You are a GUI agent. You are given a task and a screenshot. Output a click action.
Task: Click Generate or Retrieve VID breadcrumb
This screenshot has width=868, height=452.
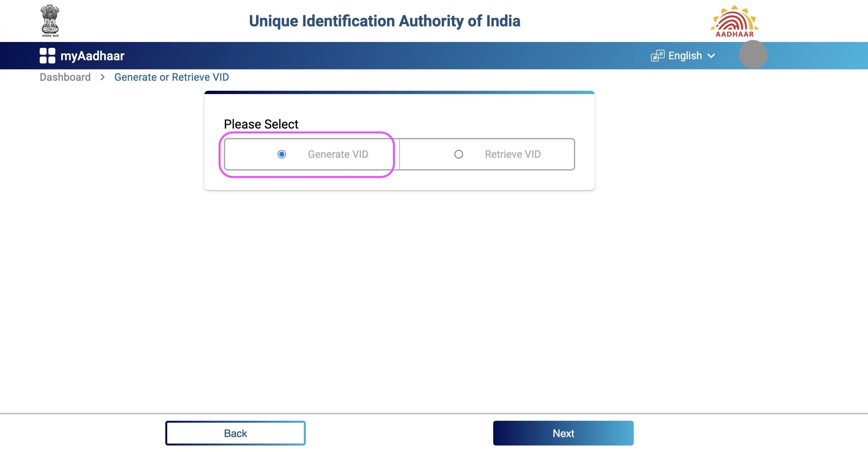coord(171,77)
